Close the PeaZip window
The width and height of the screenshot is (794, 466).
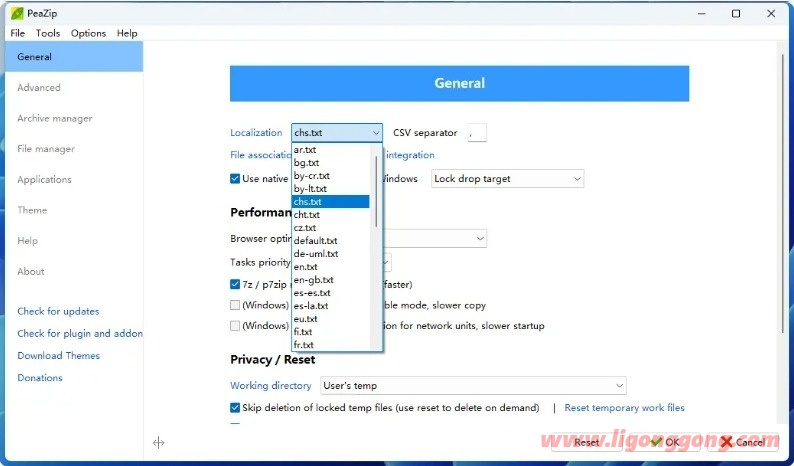[x=771, y=14]
